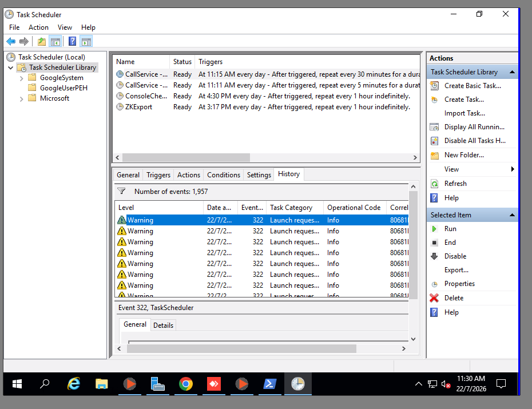The height and width of the screenshot is (409, 532).
Task: Click the Help icon under Selected Item
Action: click(434, 312)
